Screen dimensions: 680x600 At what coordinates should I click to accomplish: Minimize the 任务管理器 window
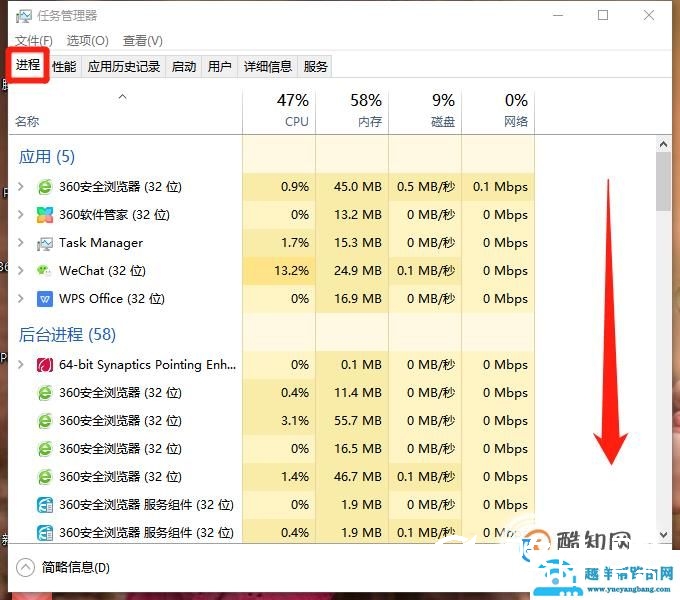pyautogui.click(x=558, y=16)
